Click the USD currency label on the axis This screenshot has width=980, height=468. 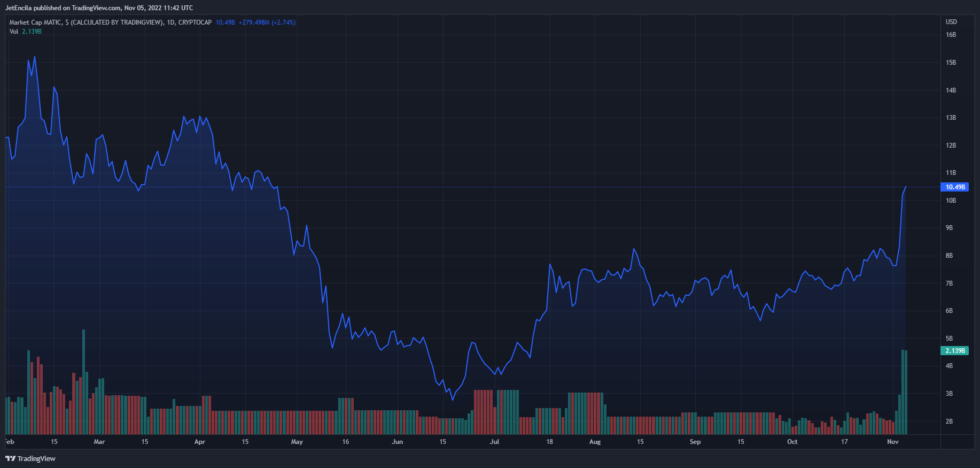951,22
